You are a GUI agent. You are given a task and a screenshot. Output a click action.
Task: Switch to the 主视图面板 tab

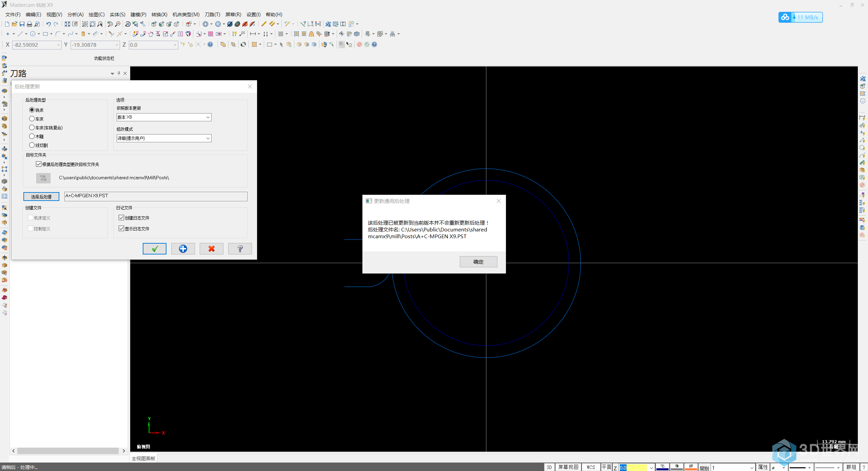tap(143, 458)
